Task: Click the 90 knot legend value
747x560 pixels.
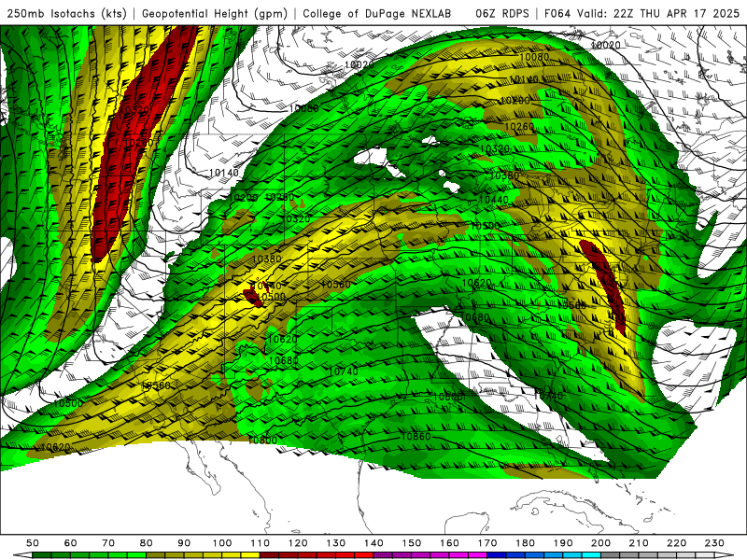Action: (x=184, y=543)
